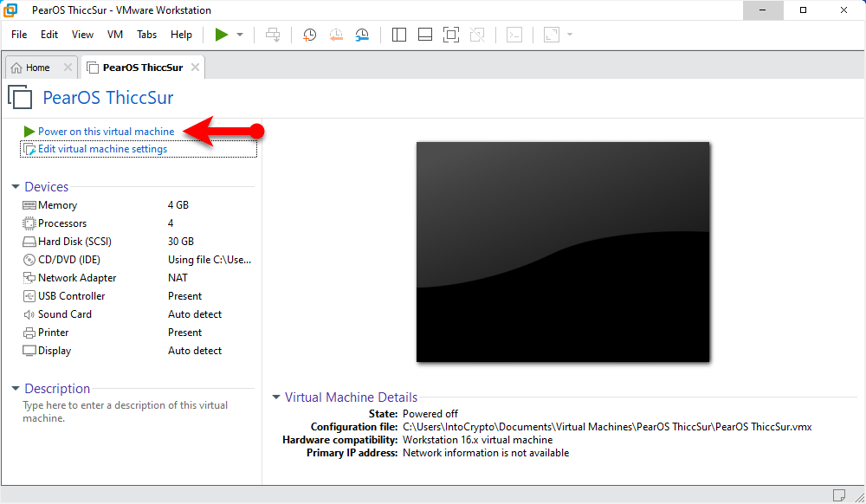Open the Edit menu
Screen dimensions: 866x504
49,35
